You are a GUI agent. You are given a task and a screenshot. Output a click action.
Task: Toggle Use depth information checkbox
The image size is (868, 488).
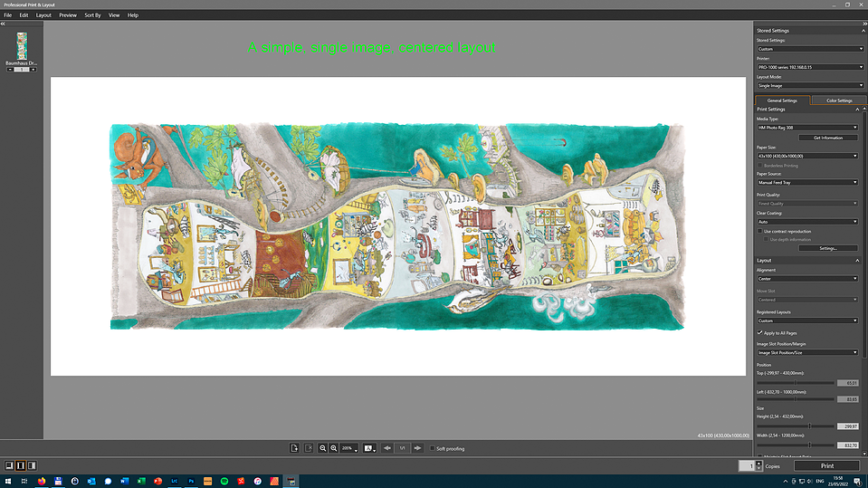click(x=766, y=239)
